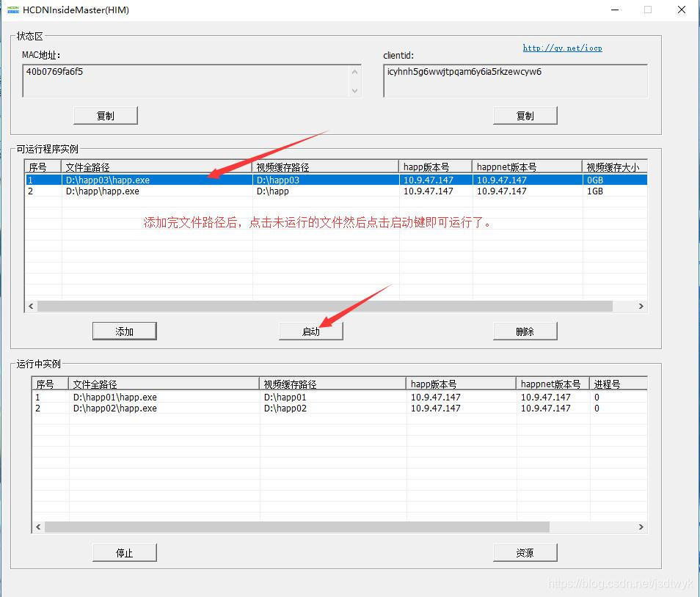Viewport: 700px width, 597px height.
Task: Close the HCDNInsideMaster window
Action: click(x=682, y=10)
